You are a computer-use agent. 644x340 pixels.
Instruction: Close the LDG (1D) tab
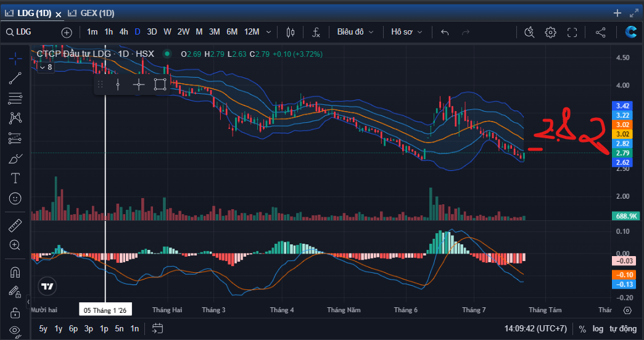tap(59, 14)
